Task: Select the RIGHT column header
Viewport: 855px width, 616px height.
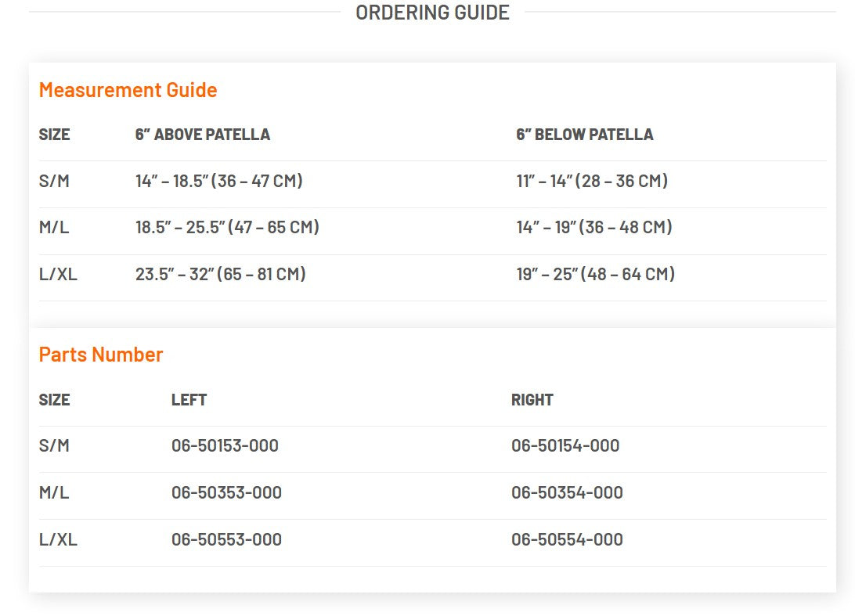Action: [532, 400]
